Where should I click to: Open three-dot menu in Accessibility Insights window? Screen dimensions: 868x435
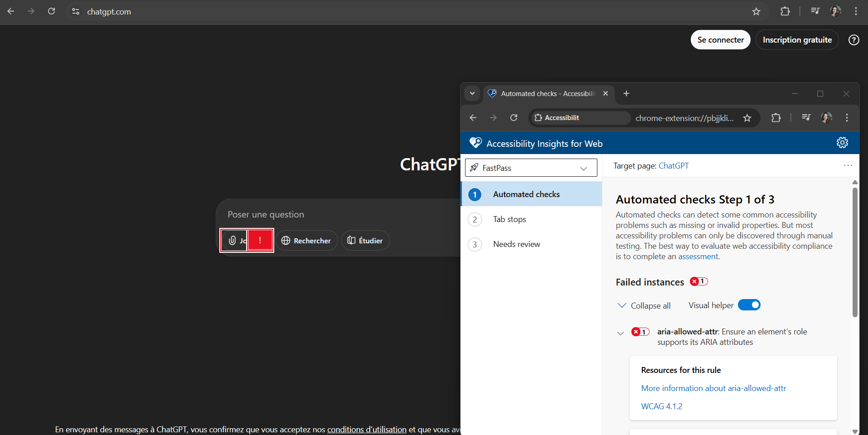pyautogui.click(x=847, y=118)
